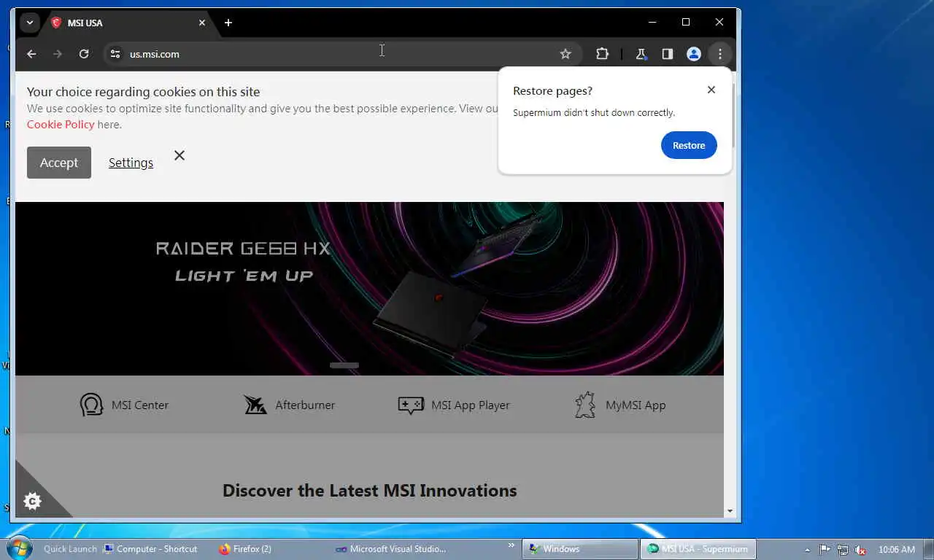Open the MSI Center link text
This screenshot has width=934, height=560.
(140, 405)
